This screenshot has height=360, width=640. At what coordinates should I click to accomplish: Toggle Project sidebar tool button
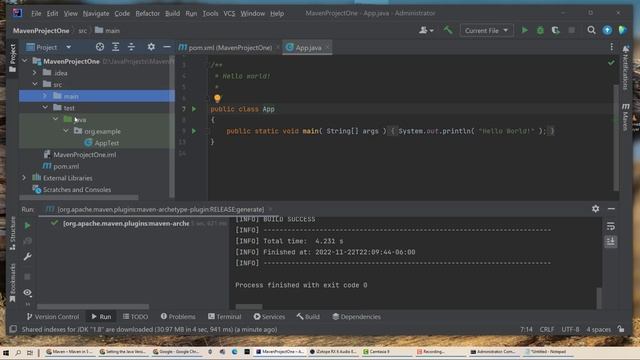coord(12,58)
